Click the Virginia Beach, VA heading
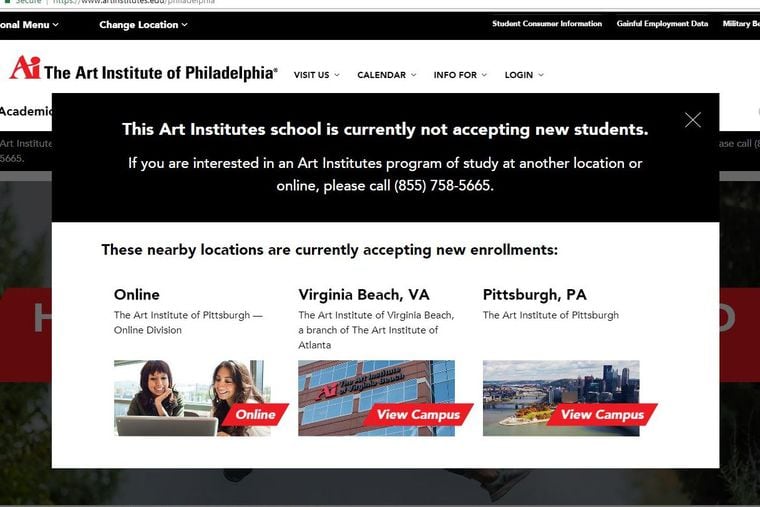The image size is (760, 507). click(364, 295)
